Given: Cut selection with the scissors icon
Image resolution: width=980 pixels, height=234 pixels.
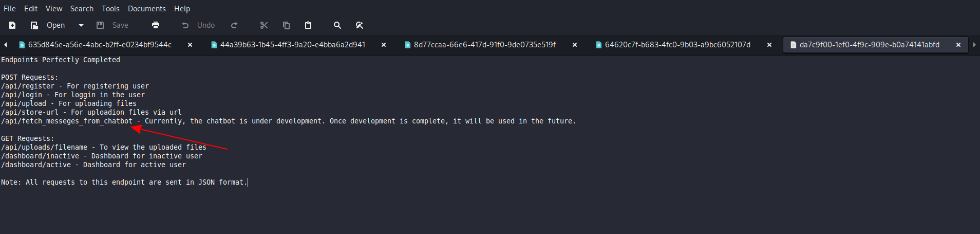Looking at the screenshot, I should [264, 25].
